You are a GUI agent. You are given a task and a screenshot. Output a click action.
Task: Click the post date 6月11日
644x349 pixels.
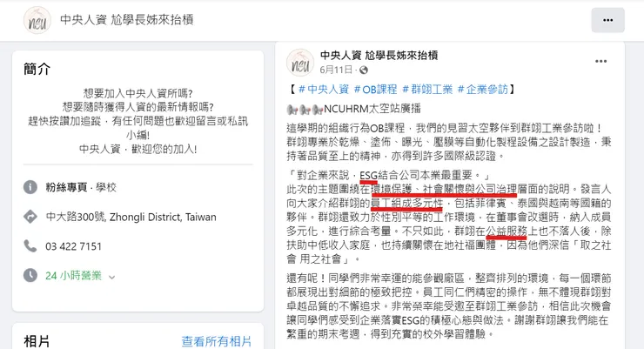click(x=336, y=70)
